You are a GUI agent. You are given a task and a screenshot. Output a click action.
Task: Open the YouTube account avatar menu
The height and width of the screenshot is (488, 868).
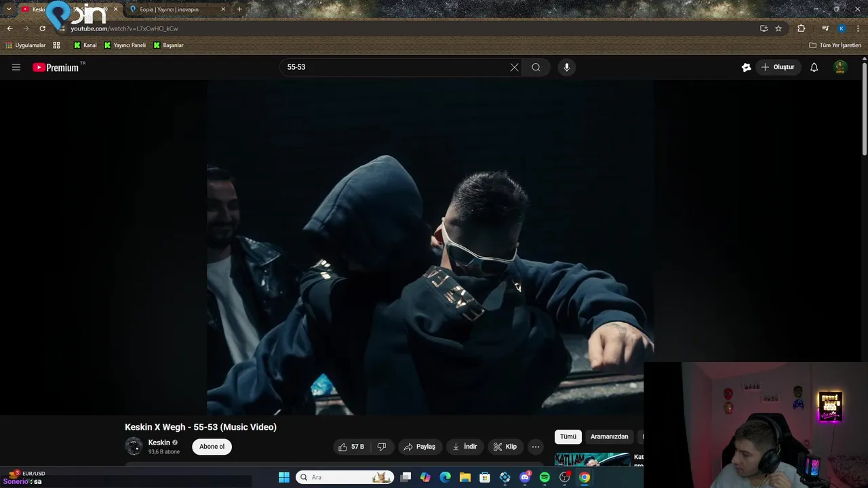pyautogui.click(x=840, y=67)
